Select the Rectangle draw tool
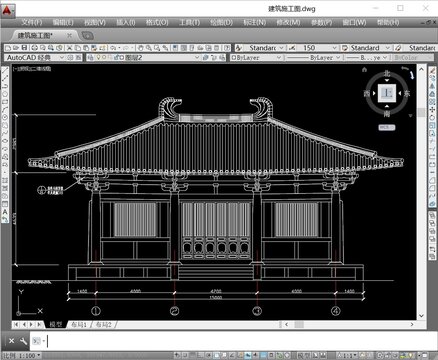 5,102
